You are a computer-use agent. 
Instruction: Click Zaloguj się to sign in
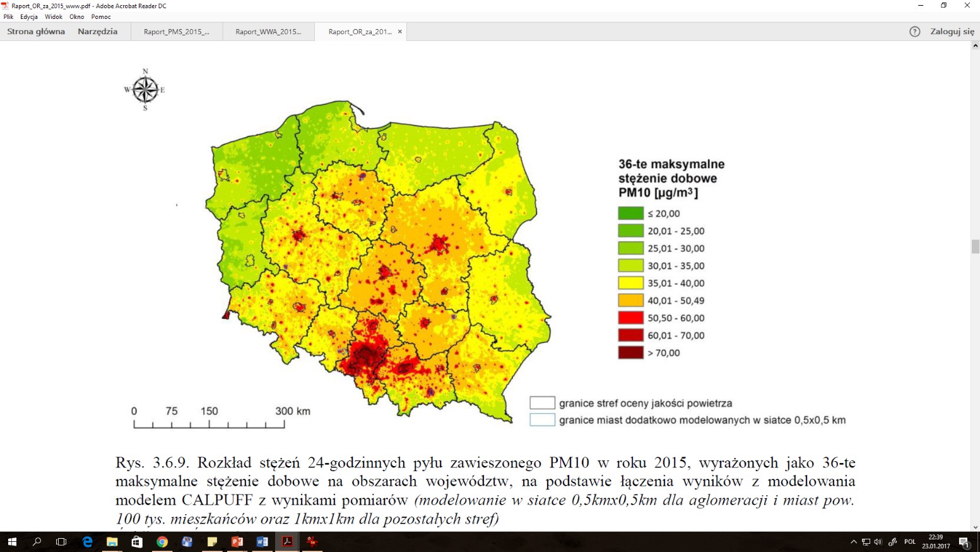tap(952, 32)
